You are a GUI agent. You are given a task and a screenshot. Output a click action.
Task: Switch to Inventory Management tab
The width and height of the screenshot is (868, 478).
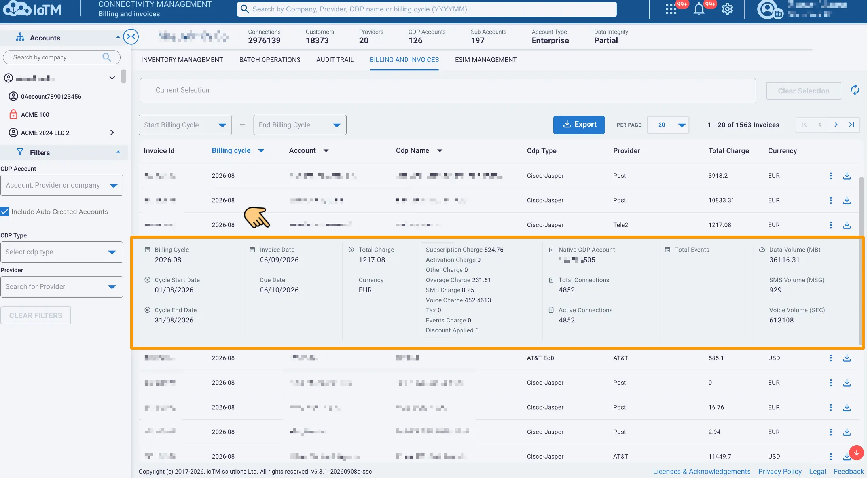(182, 60)
